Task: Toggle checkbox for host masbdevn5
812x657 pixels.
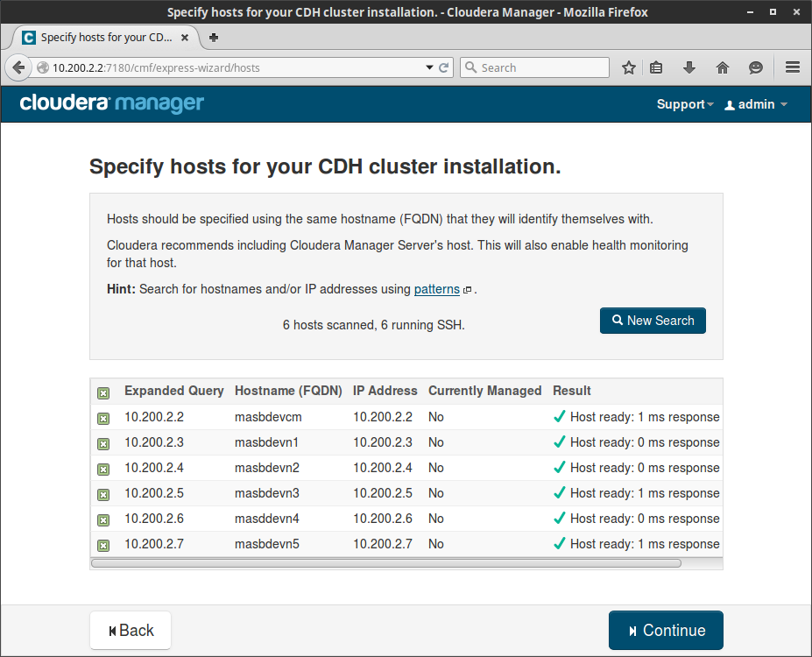Action: pyautogui.click(x=103, y=545)
